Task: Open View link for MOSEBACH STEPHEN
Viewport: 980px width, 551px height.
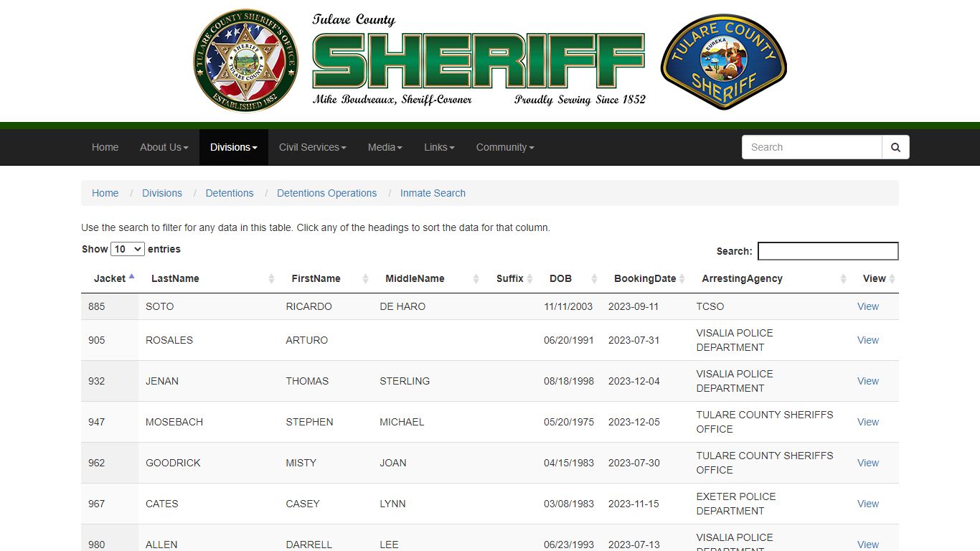Action: [x=868, y=422]
